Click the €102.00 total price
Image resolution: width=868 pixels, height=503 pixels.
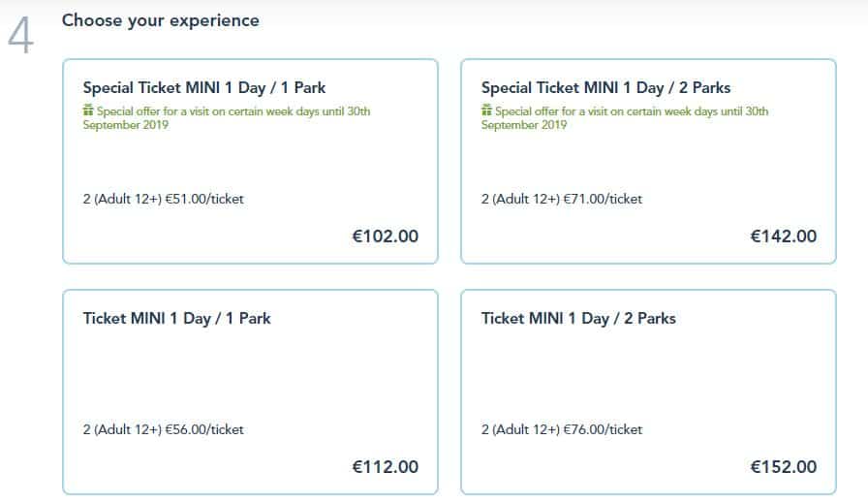(x=386, y=236)
